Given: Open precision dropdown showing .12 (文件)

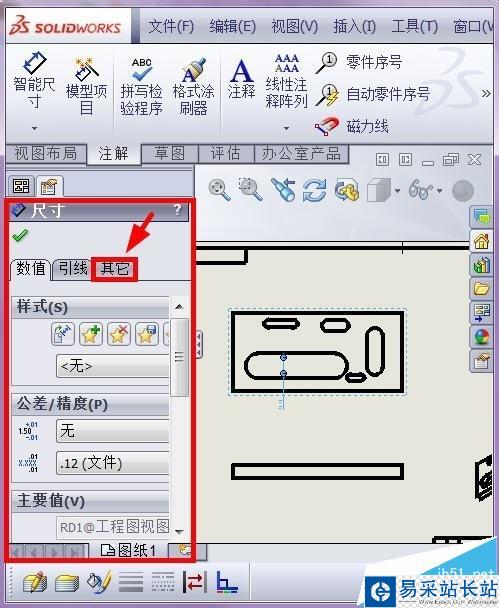Looking at the screenshot, I should pyautogui.click(x=113, y=463).
